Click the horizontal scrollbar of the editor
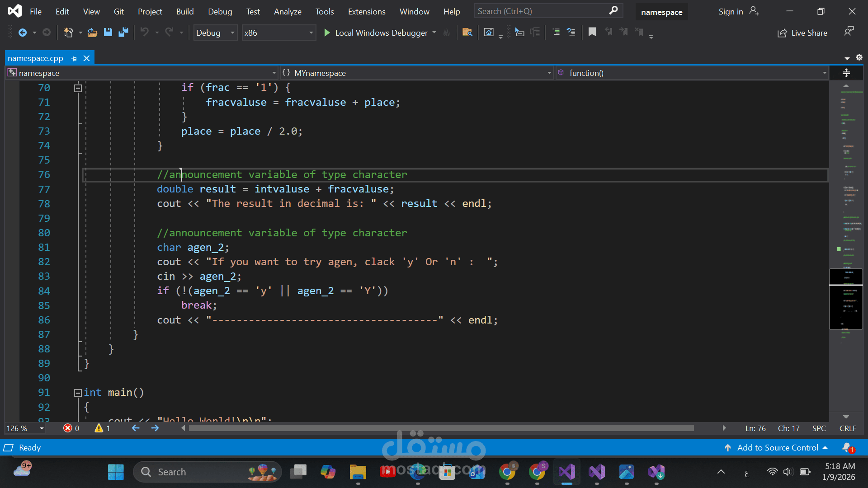The image size is (868, 488). [441, 428]
